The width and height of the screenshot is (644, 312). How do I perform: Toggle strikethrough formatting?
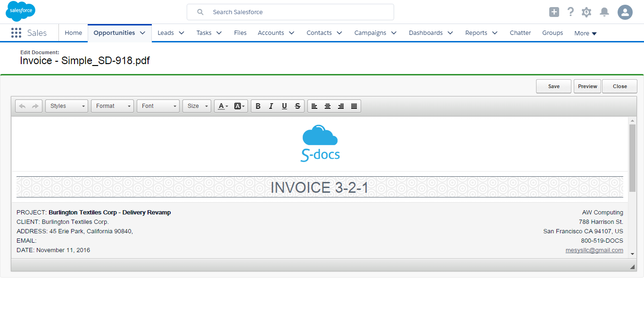pos(297,106)
